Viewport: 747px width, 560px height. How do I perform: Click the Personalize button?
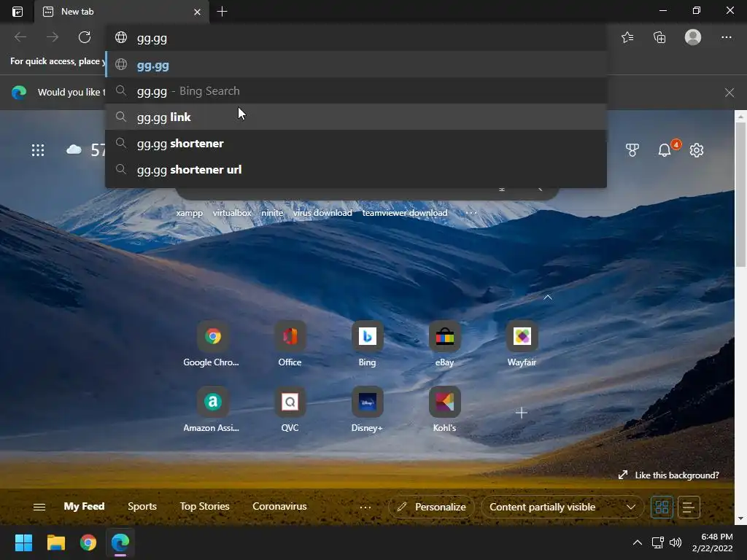click(432, 507)
